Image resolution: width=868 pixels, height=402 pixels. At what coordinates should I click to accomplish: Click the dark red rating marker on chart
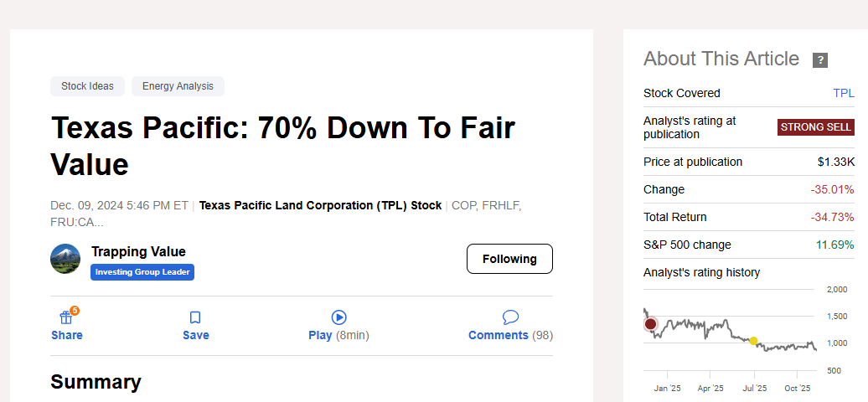point(651,324)
